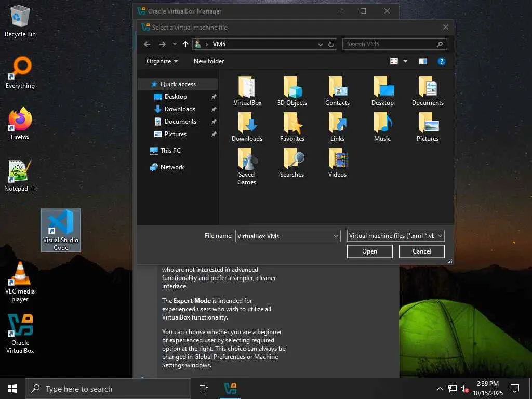Change the view layout icon
This screenshot has width=532, height=399.
pos(394,61)
